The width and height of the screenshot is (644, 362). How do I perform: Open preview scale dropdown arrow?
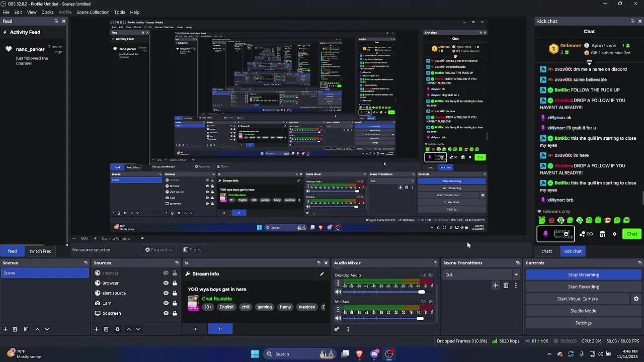[x=142, y=239]
